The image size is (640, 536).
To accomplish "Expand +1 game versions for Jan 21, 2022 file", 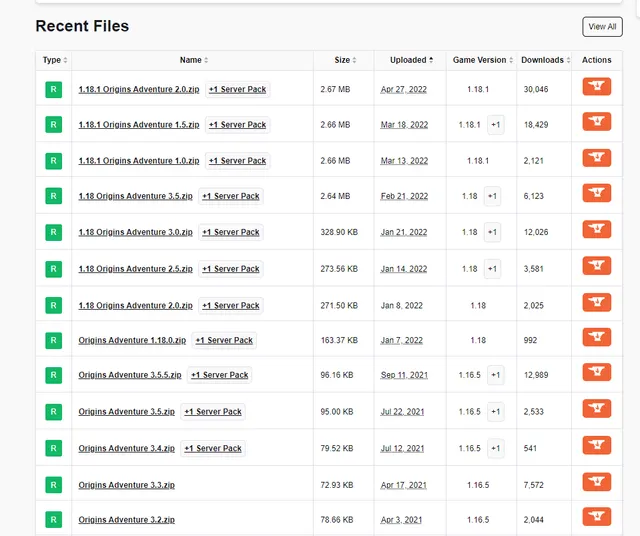I will point(492,232).
